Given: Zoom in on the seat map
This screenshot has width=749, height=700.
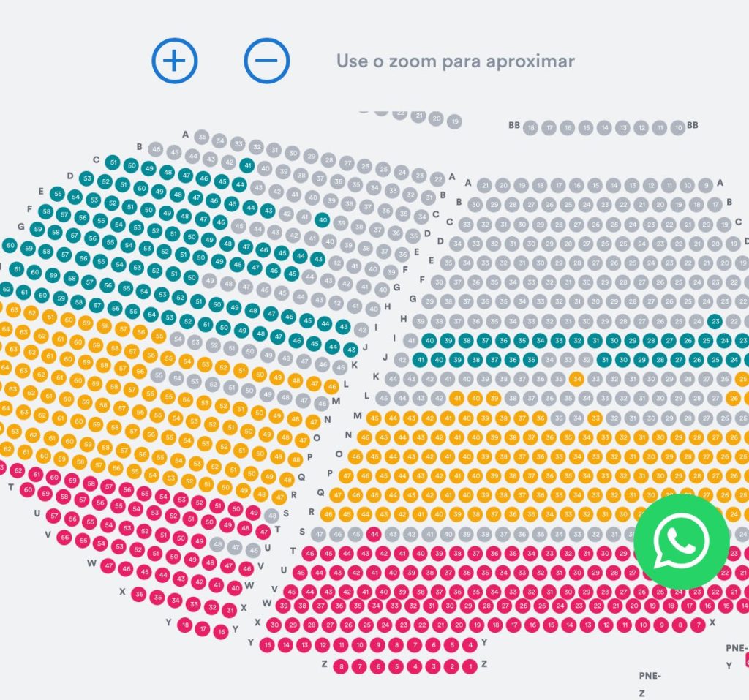Looking at the screenshot, I should (174, 60).
